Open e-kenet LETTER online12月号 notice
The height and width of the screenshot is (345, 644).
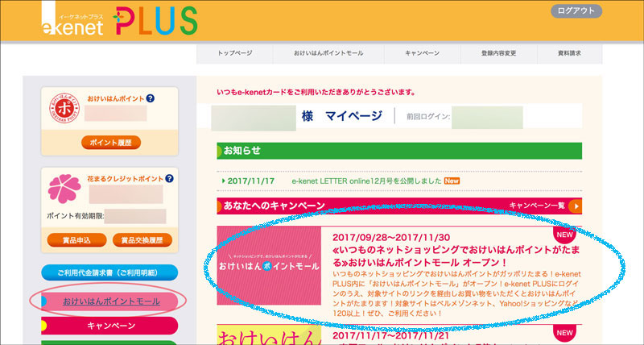366,181
